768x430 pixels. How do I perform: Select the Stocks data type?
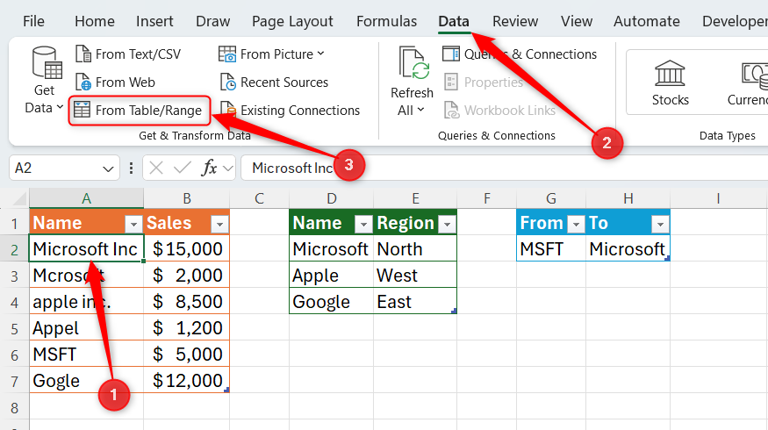(x=670, y=83)
